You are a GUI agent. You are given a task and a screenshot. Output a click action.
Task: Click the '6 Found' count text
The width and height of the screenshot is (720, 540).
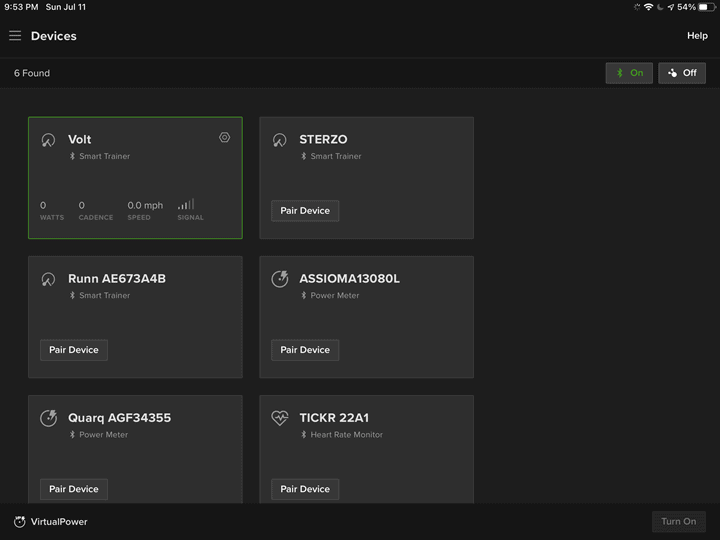(x=32, y=73)
